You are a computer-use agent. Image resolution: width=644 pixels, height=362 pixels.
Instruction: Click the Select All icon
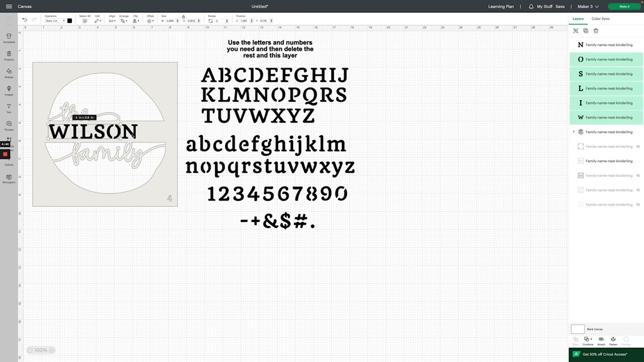[85, 21]
